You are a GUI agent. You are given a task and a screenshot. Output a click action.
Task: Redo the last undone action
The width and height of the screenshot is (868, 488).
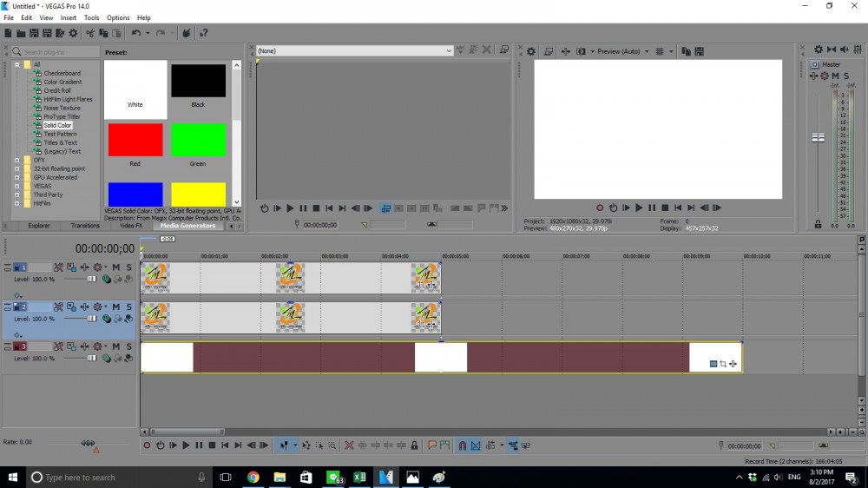(161, 33)
